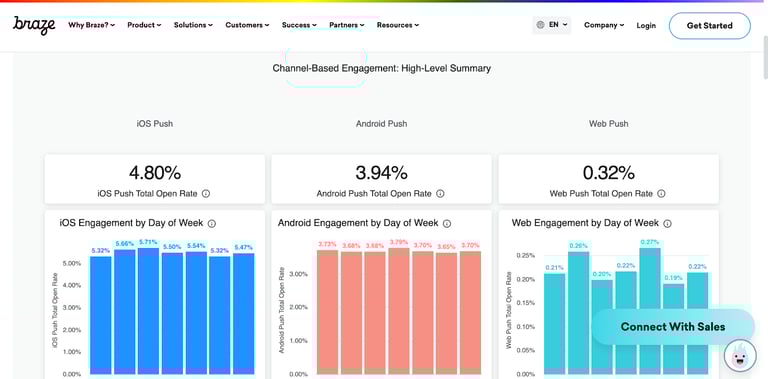Click the Web Engagement by Day of Week title
768x379 pixels.
(x=585, y=223)
